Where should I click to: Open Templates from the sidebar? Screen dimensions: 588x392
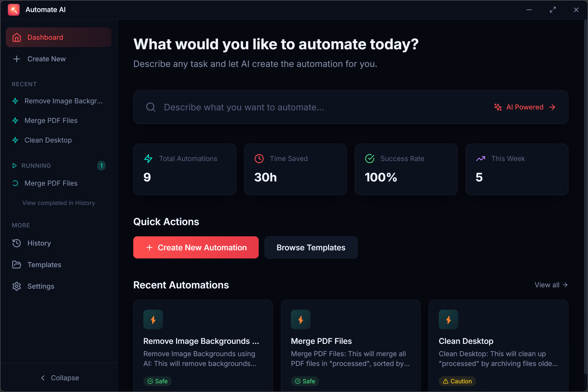click(44, 265)
